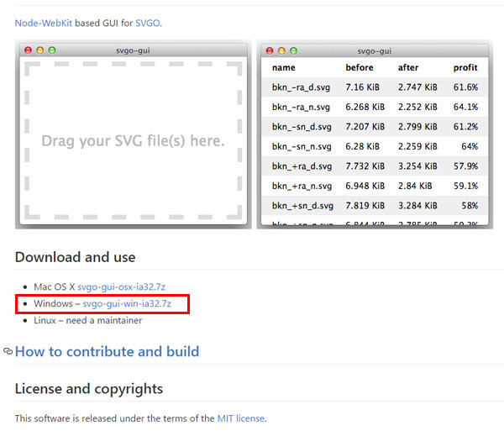Click the 2.747 KiB after value

coord(417,87)
